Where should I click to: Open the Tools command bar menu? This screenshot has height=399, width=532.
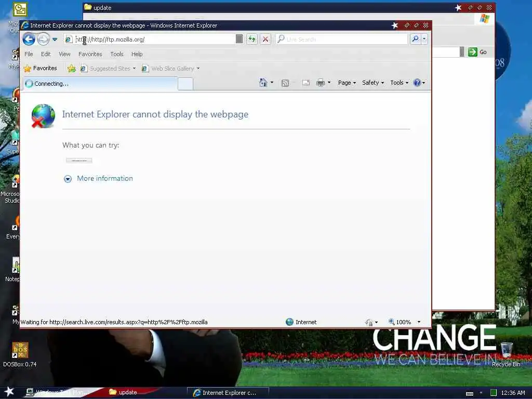pyautogui.click(x=399, y=83)
